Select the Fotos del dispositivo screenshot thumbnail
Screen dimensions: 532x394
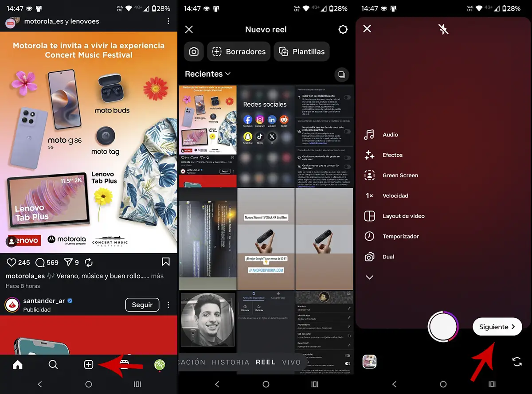(x=266, y=322)
